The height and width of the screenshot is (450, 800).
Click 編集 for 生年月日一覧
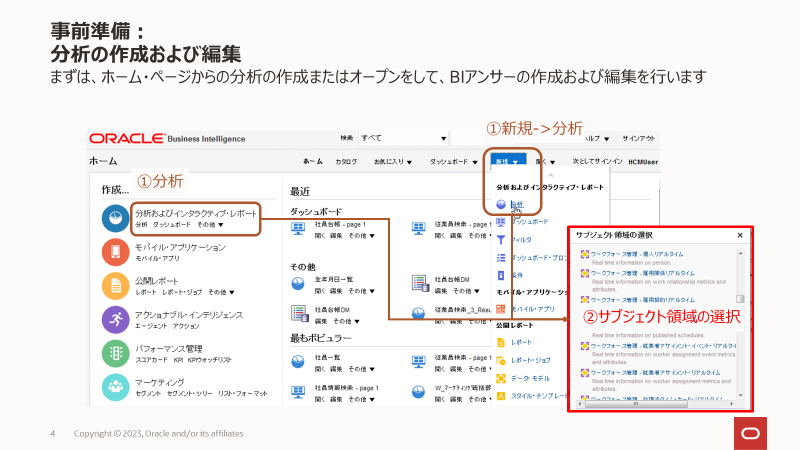336,291
